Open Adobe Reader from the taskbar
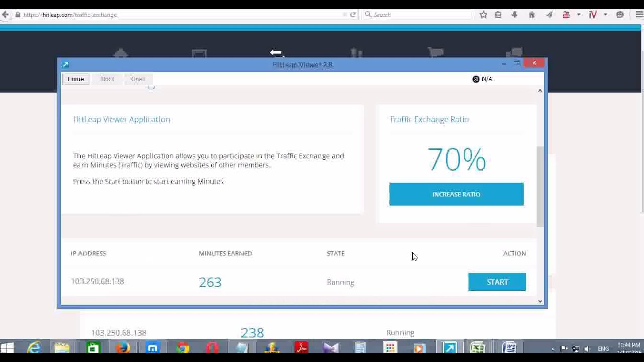Image resolution: width=644 pixels, height=362 pixels. click(x=301, y=348)
